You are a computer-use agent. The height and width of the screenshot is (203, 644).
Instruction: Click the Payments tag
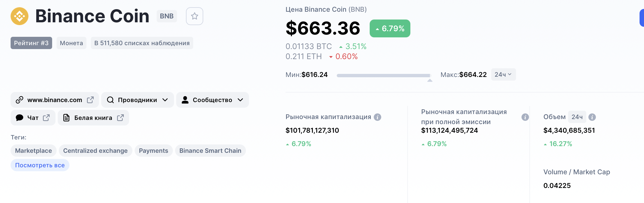coord(154,151)
